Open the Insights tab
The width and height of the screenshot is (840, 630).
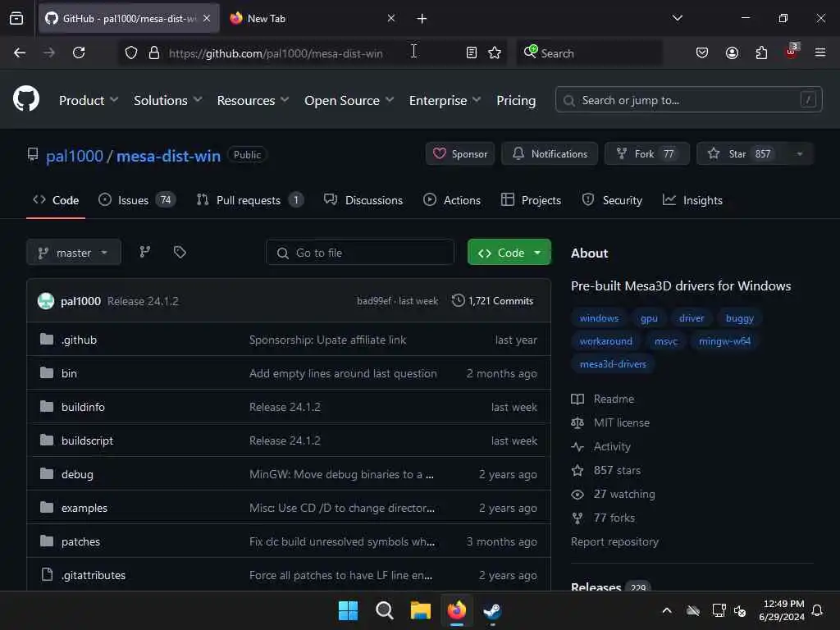click(x=692, y=200)
